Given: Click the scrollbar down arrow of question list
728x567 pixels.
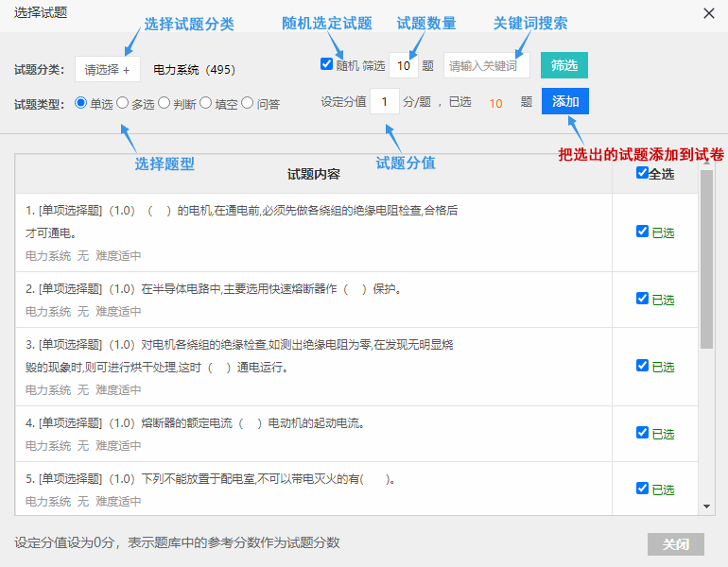Looking at the screenshot, I should (706, 507).
